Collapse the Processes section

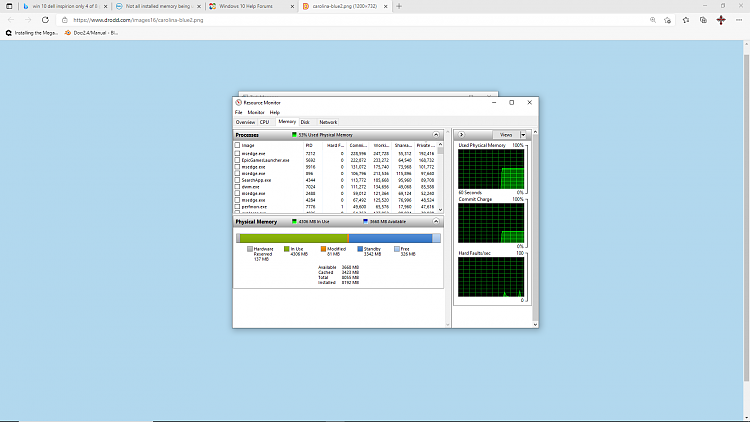tap(436, 135)
